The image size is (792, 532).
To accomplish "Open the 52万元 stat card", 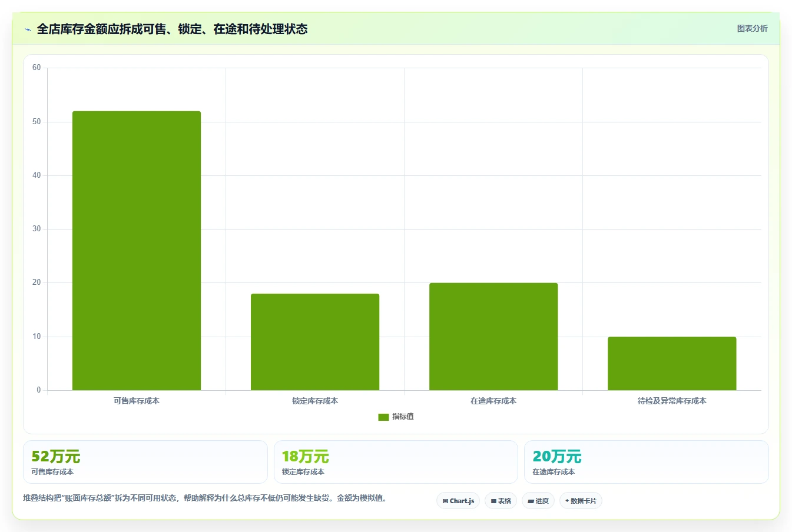I will point(145,462).
